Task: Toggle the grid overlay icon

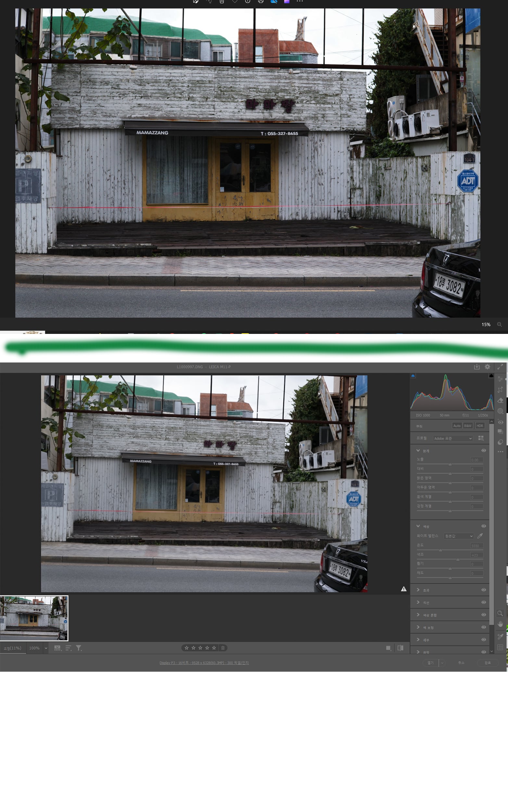Action: [x=500, y=647]
